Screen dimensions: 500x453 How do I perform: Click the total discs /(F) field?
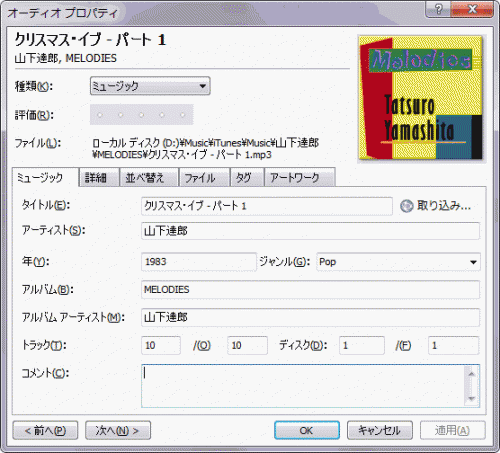tap(454, 345)
